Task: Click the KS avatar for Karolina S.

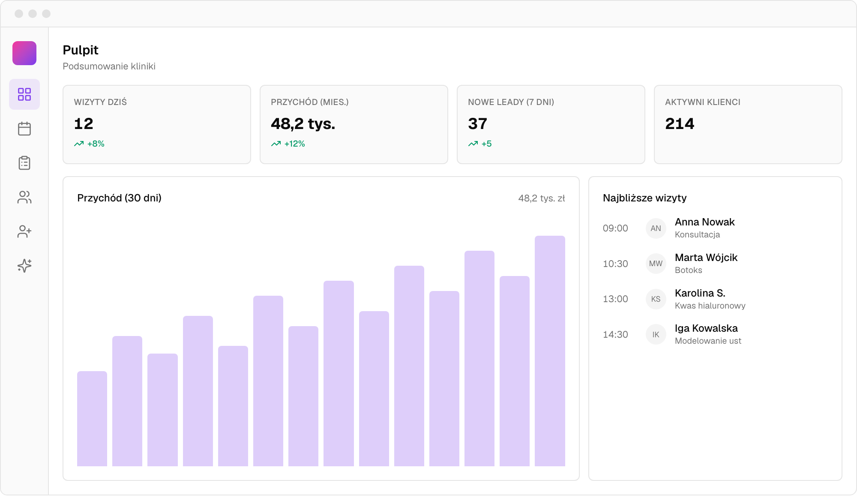Action: coord(656,299)
